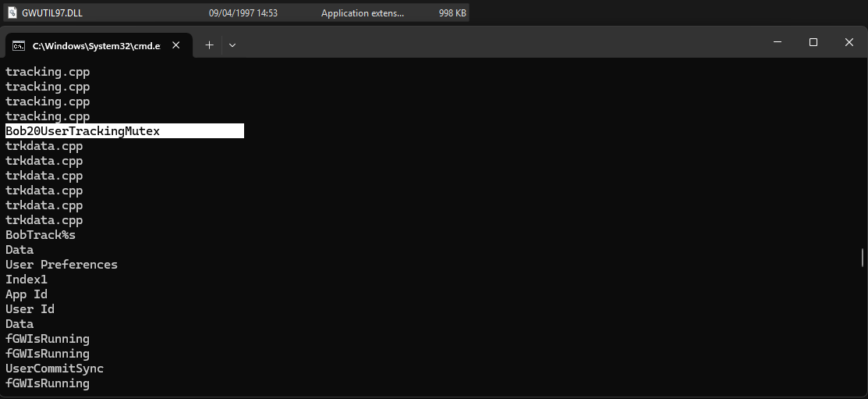Click the terminal's vertical scrollbar thumb
This screenshot has height=399, width=868.
pyautogui.click(x=862, y=257)
